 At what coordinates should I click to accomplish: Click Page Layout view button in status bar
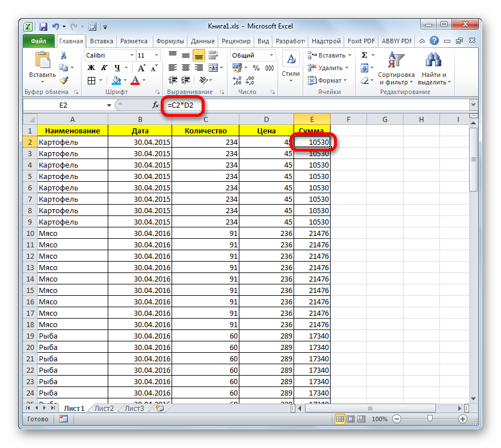pos(351,419)
